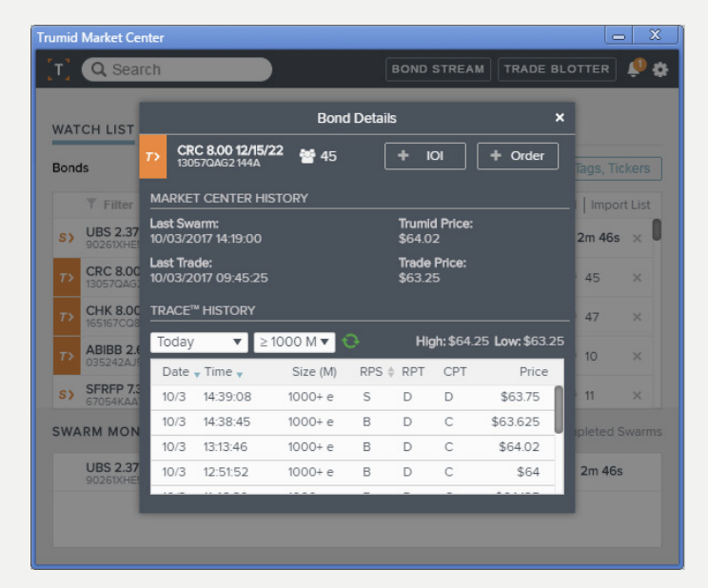The height and width of the screenshot is (588, 708).
Task: Open the Bond Stream view
Action: coord(438,69)
